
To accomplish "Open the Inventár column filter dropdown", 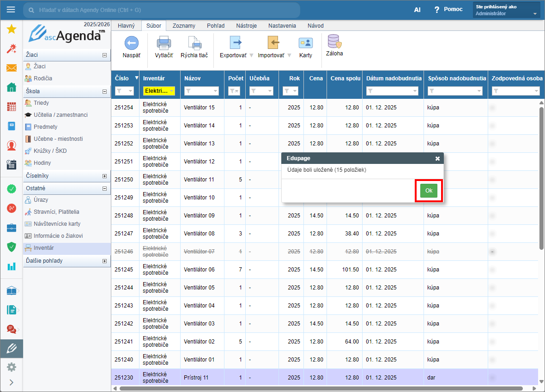I will coord(172,91).
